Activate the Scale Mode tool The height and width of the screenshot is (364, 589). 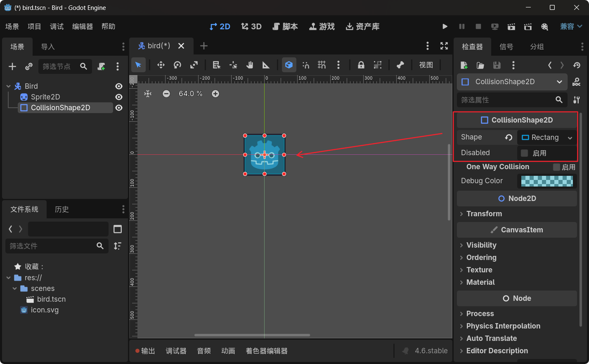[x=194, y=65]
